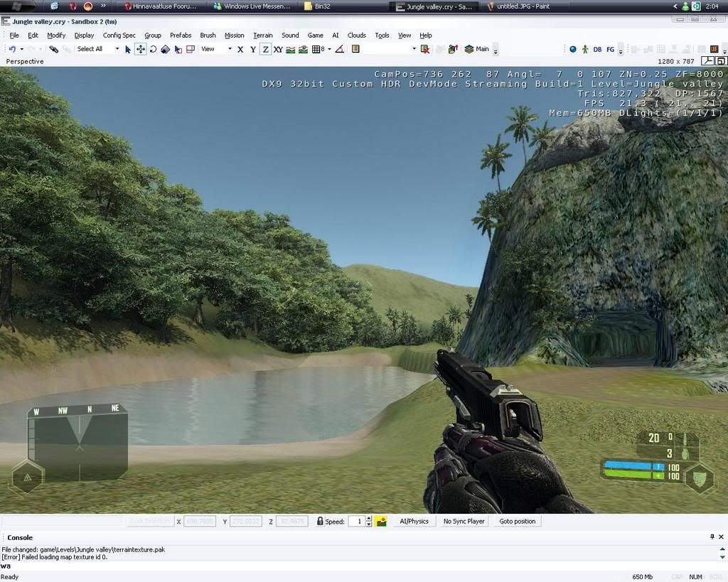728x582 pixels.
Task: Click the export selected objects icon
Action: (x=453, y=49)
